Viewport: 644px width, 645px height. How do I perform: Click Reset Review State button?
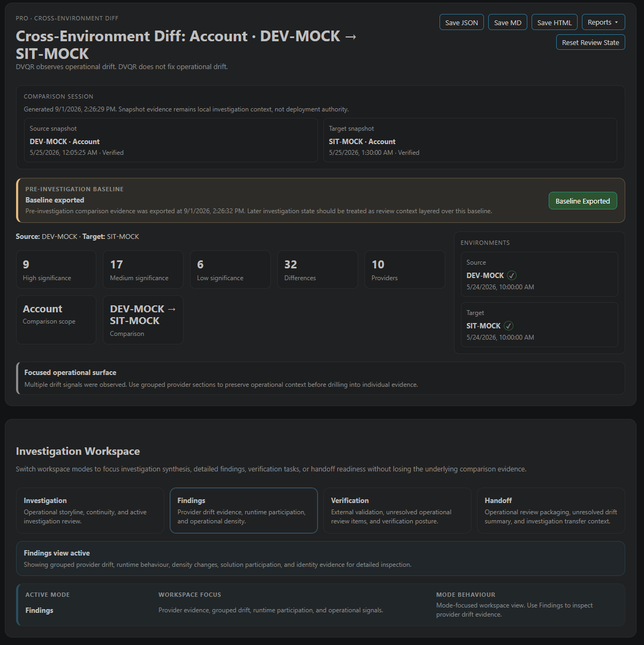(590, 42)
